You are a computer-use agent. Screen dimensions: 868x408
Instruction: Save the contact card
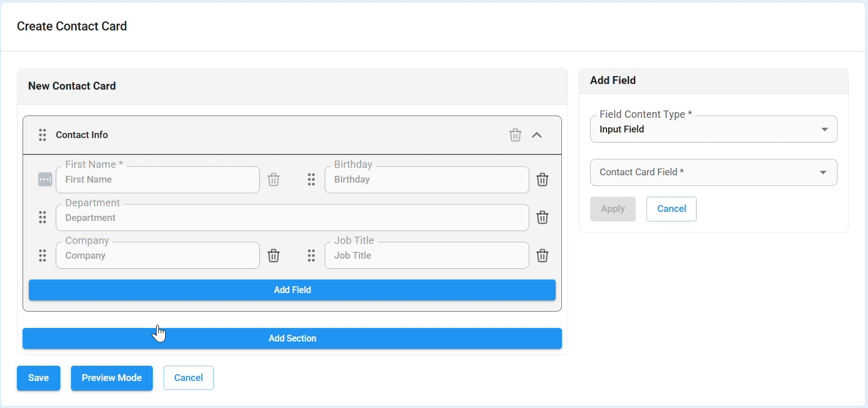(38, 378)
